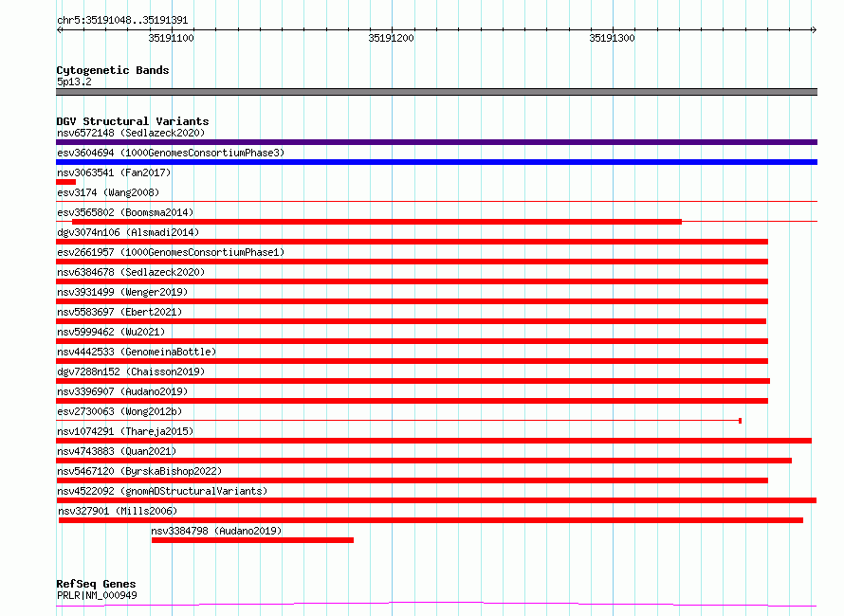Click the magenta PRLR gene line
Viewport: 844px width, 616px height.
[x=436, y=605]
